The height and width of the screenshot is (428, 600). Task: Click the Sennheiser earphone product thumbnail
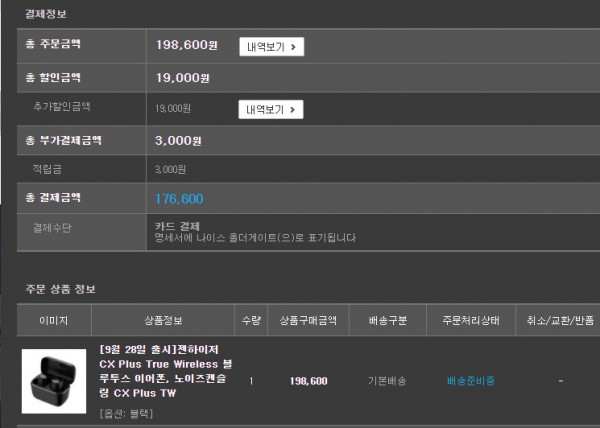[x=54, y=381]
